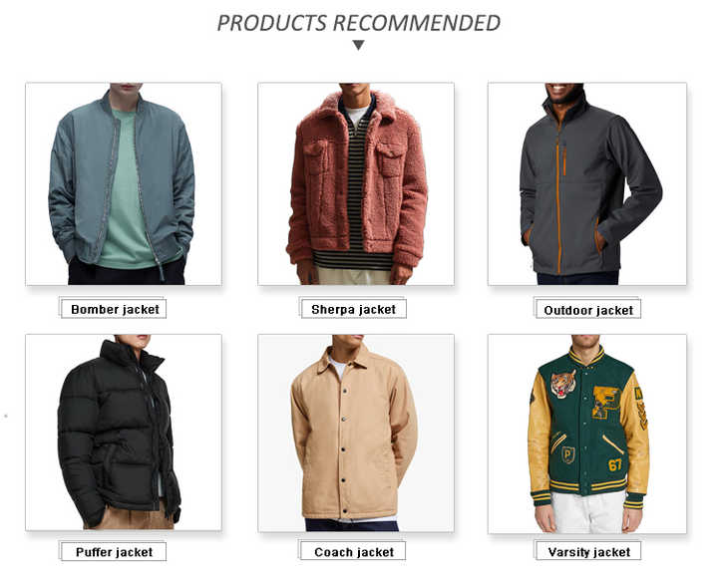The image size is (718, 588).
Task: Open the Varsity jacket product image
Action: coord(587,434)
